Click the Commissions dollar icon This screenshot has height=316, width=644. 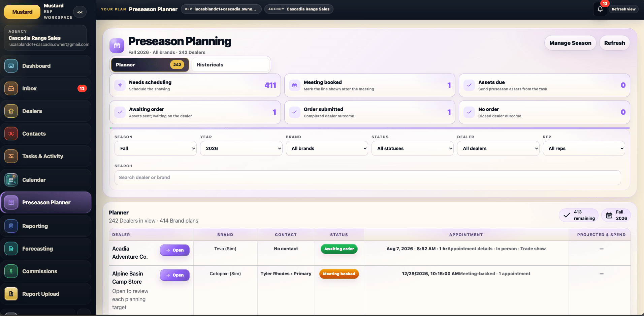coord(11,271)
